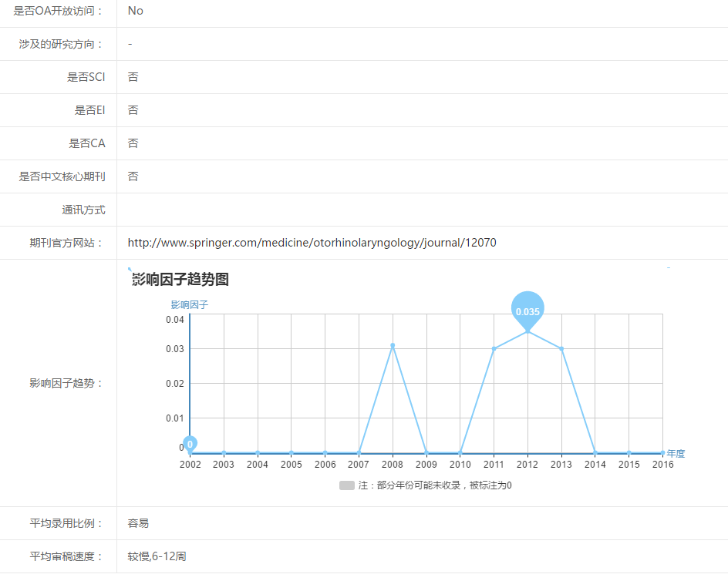The width and height of the screenshot is (728, 581).
Task: Click the 年度 x-axis label
Action: 676,453
